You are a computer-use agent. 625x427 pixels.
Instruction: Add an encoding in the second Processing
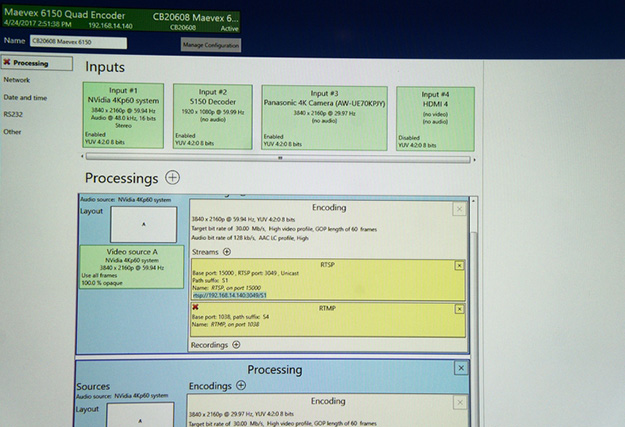[240, 385]
